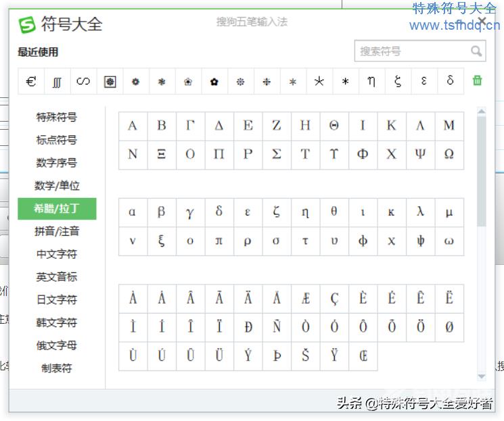Open the 日文字符 category
Screen dimensions: 504x421
tap(57, 299)
